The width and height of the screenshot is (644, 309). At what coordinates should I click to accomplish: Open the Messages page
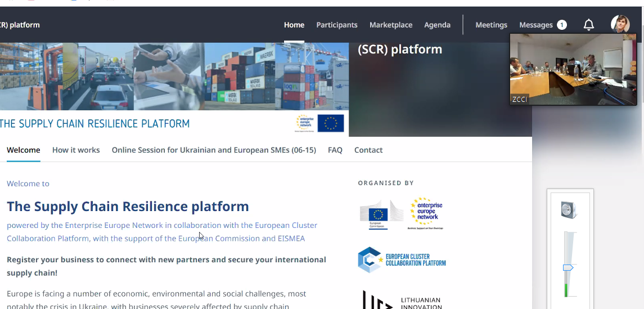[536, 25]
